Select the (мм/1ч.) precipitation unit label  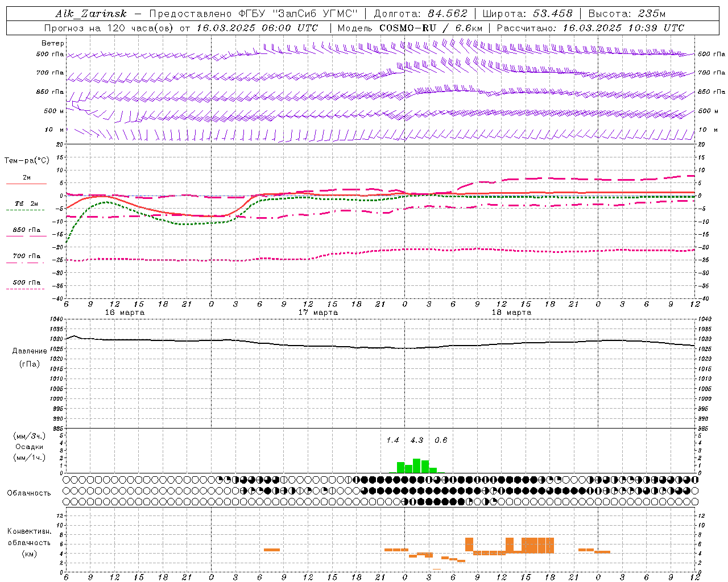[30, 458]
